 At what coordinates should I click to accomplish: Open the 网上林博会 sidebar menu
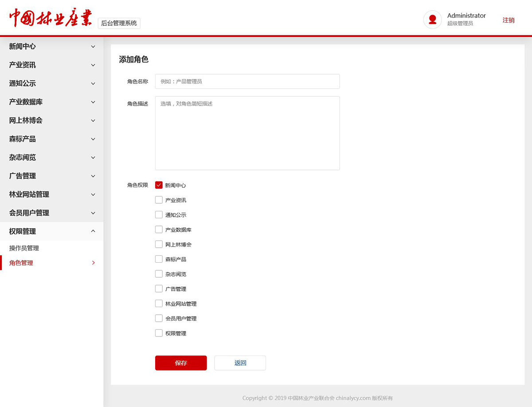[52, 120]
